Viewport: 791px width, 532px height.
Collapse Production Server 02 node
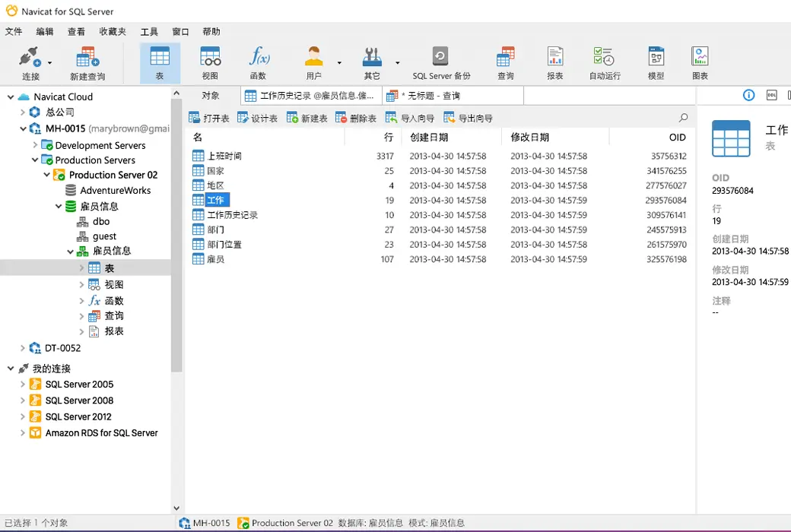pyautogui.click(x=47, y=175)
